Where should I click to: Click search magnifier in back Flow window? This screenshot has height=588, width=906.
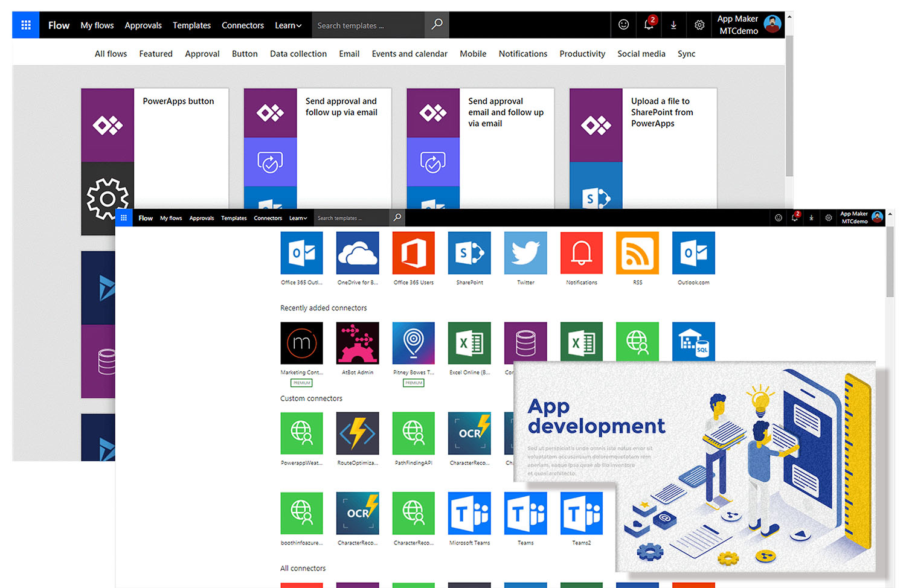point(437,25)
